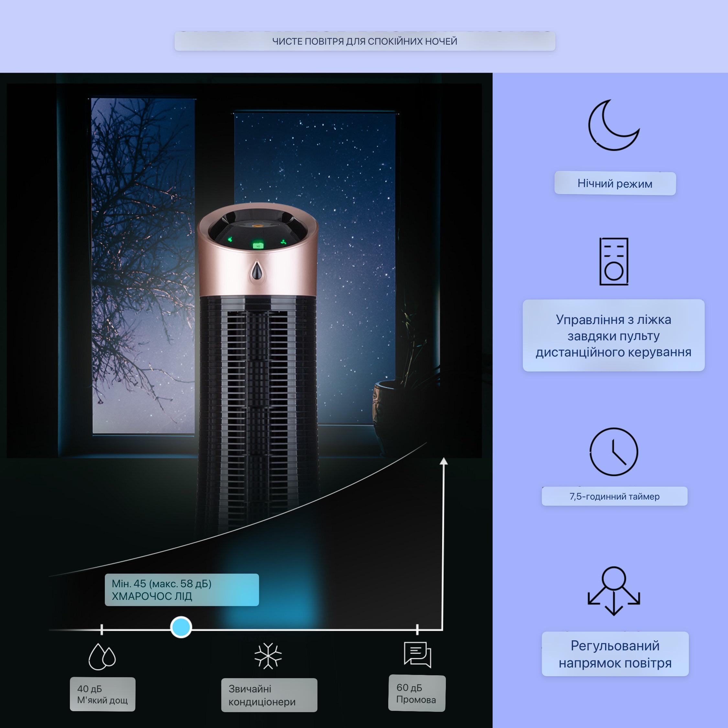Click the snowflake air conditioner icon
This screenshot has width=728, height=728.
coord(268,656)
